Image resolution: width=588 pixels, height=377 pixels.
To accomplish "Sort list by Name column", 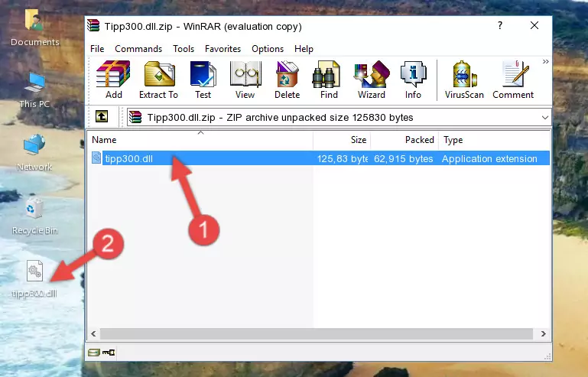I will pos(200,139).
